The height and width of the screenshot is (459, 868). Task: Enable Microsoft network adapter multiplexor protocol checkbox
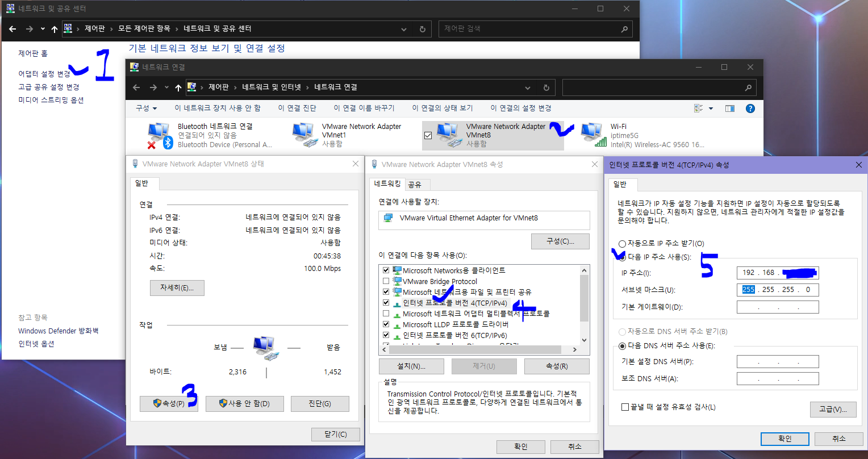tap(386, 314)
